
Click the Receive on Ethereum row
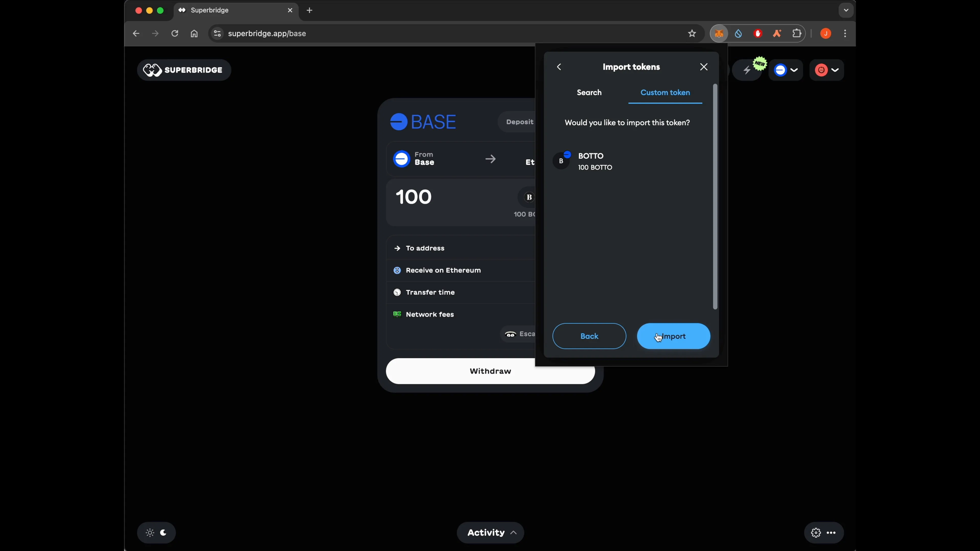tap(461, 270)
